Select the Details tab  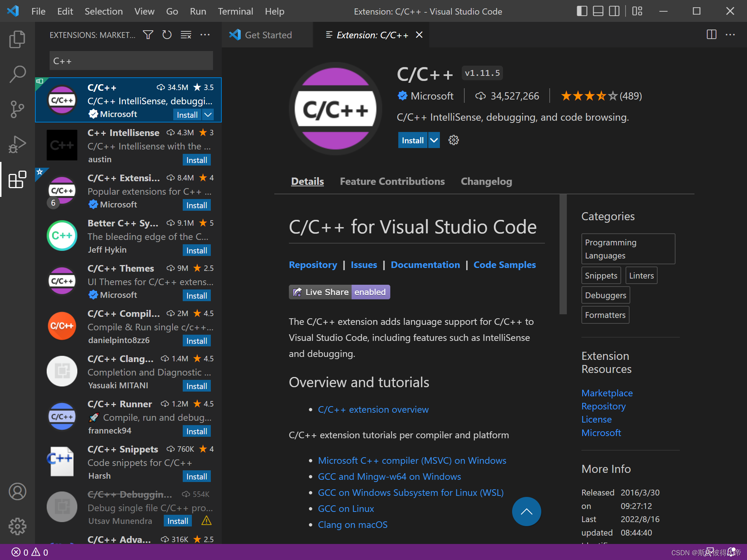[307, 181]
